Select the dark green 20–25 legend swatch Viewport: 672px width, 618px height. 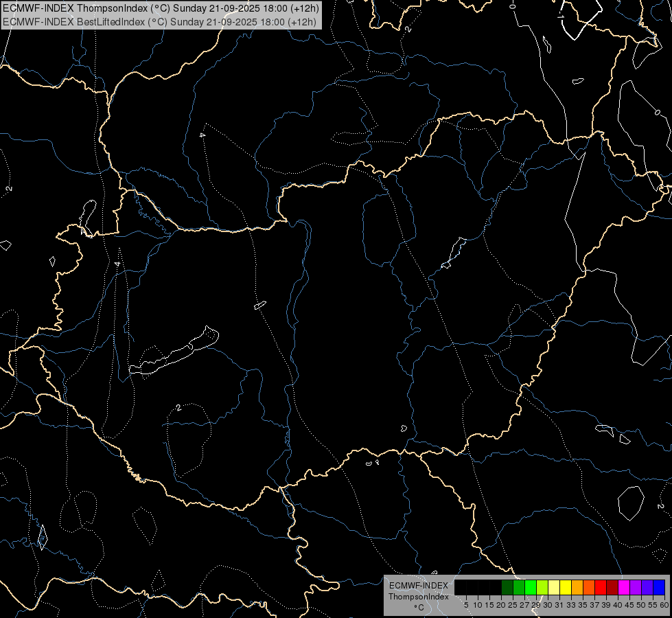tap(507, 587)
